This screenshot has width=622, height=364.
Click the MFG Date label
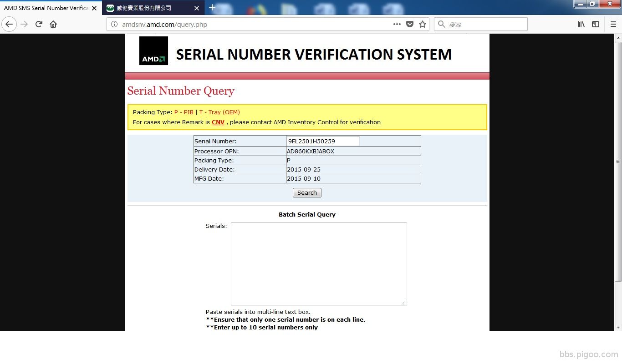[209, 178]
